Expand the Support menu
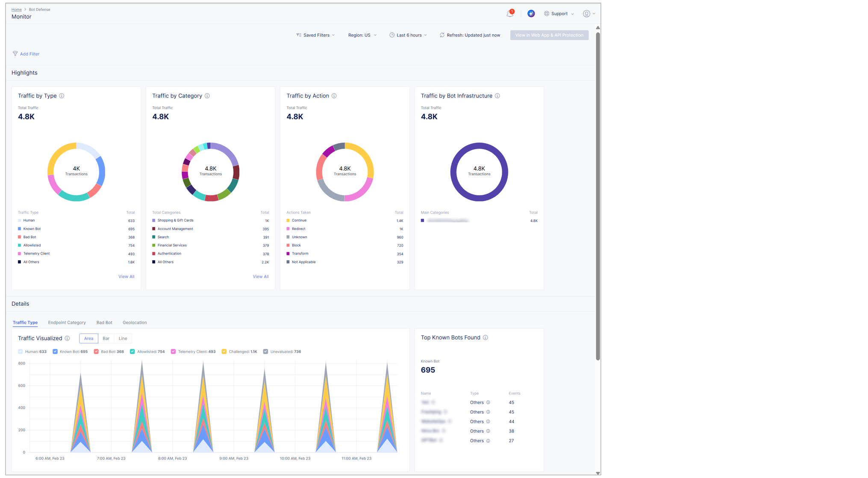The image size is (868, 478). (x=559, y=14)
